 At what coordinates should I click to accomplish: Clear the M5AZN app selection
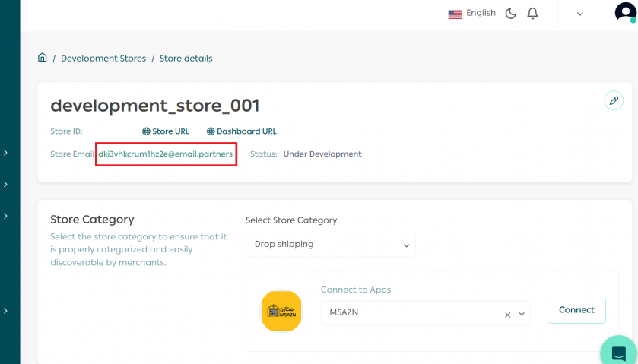coord(507,315)
